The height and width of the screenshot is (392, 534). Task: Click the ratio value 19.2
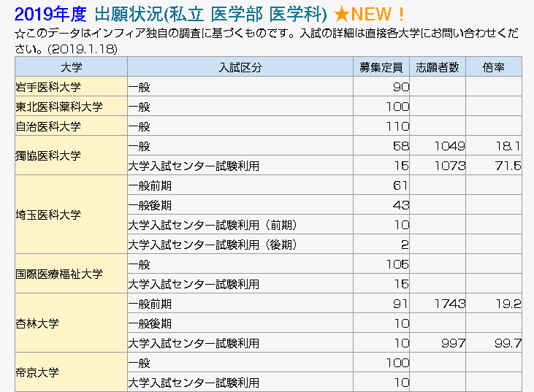(508, 304)
